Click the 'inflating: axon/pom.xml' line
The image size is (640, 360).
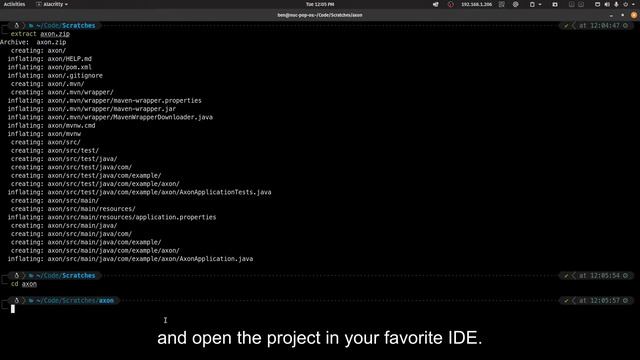(49, 67)
